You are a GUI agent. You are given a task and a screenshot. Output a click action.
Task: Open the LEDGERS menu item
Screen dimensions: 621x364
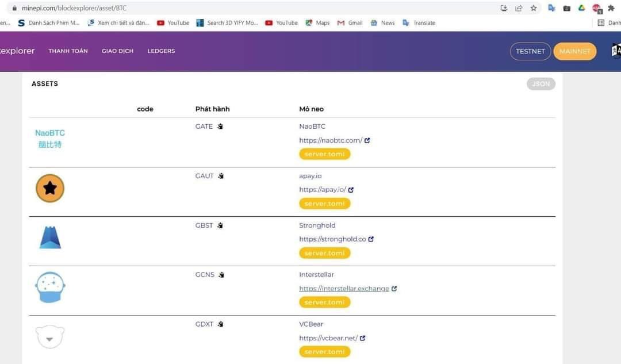(161, 51)
